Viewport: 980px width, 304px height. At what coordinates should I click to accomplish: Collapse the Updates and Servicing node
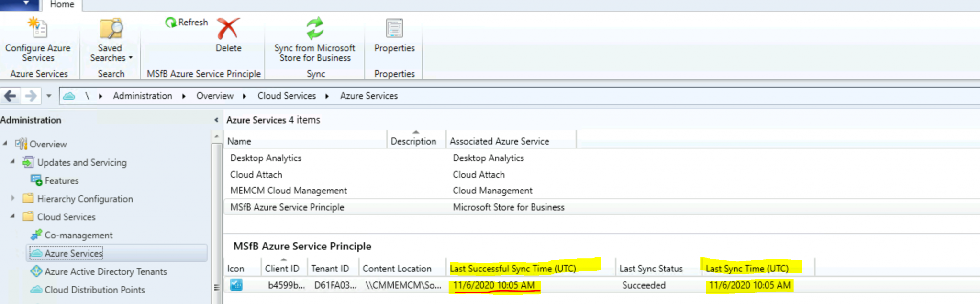click(13, 161)
